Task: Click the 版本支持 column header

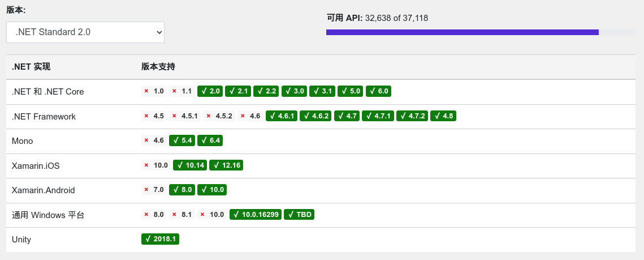Action: tap(158, 67)
